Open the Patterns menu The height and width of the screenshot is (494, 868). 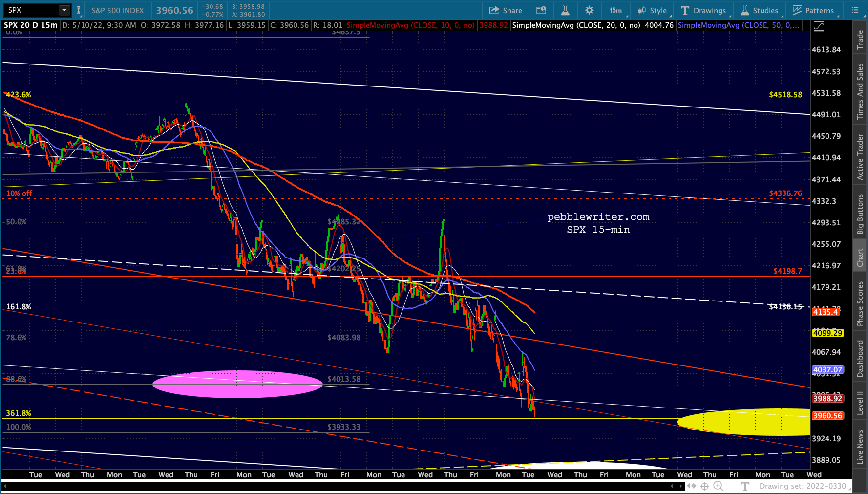pos(813,10)
